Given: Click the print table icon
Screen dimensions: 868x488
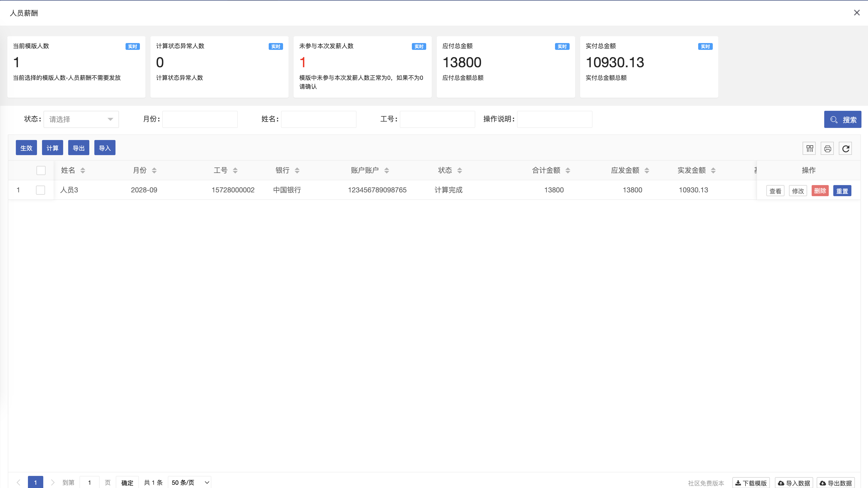Looking at the screenshot, I should (827, 148).
